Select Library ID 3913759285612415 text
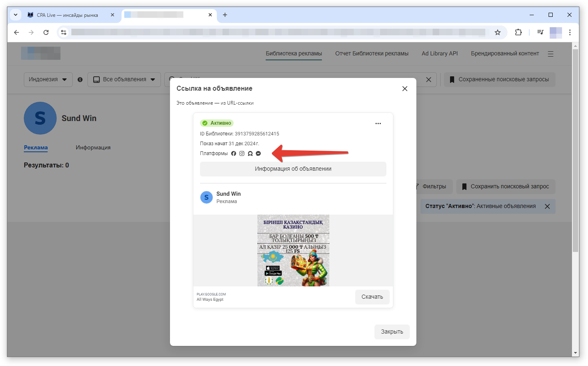The image size is (588, 366). coord(239,134)
